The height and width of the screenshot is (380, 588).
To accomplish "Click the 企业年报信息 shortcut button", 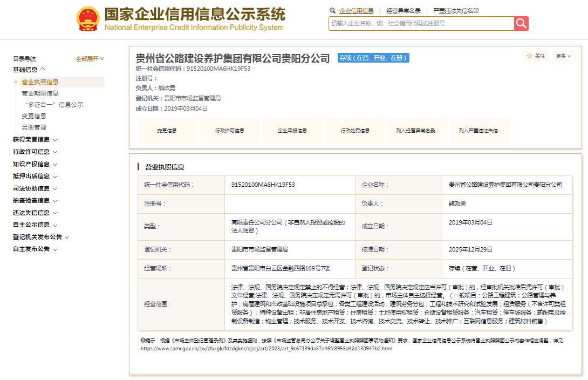I will click(292, 131).
